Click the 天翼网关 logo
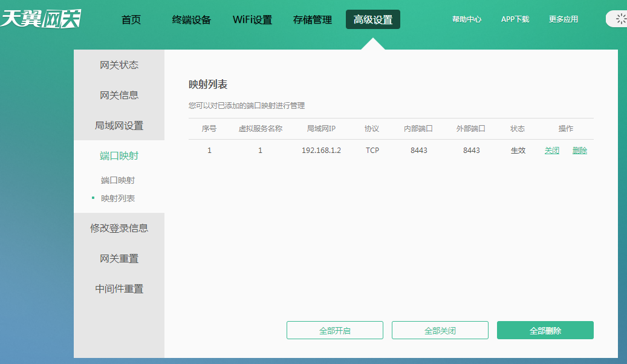Viewport: 627px width, 364px height. pyautogui.click(x=41, y=18)
